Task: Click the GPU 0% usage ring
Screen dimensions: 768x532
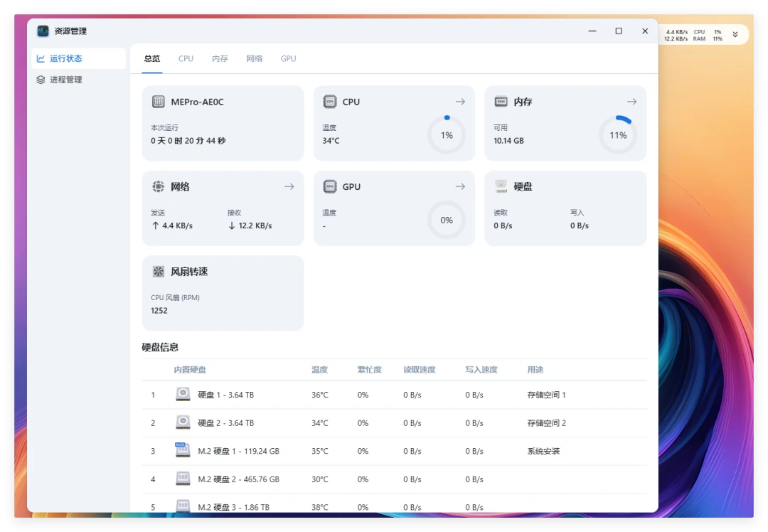Action: [x=446, y=220]
